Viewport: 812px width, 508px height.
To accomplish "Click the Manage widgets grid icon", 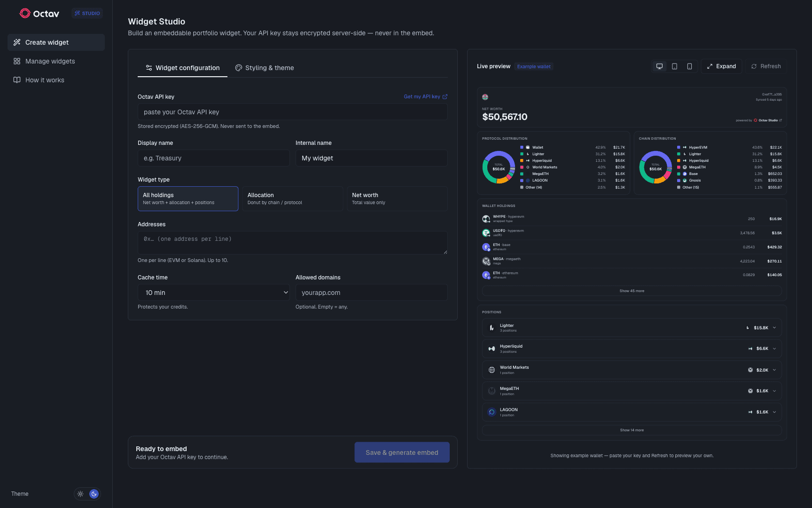I will pos(17,61).
